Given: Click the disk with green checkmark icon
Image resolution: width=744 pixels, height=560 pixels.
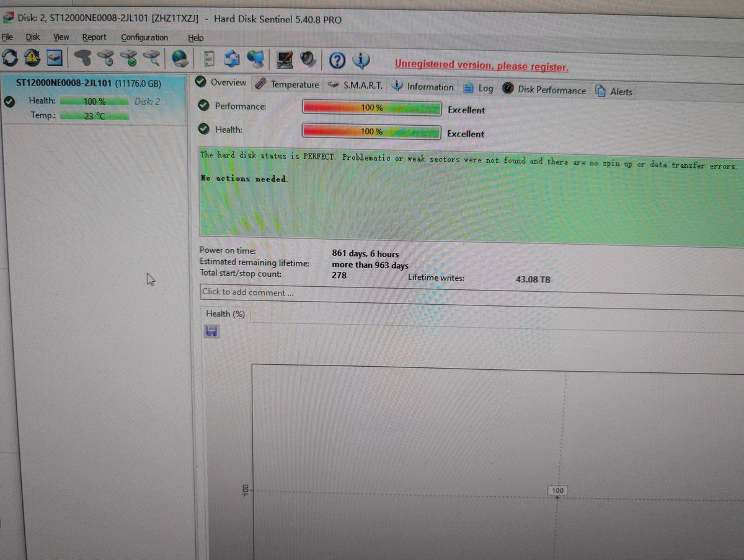Looking at the screenshot, I should point(130,58).
